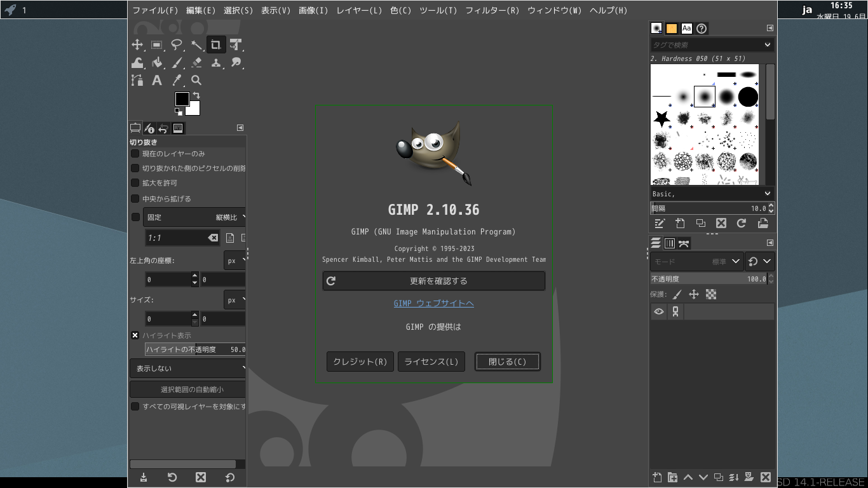The height and width of the screenshot is (488, 868).
Task: Open the サイズ px unit dropdown
Action: pos(234,300)
